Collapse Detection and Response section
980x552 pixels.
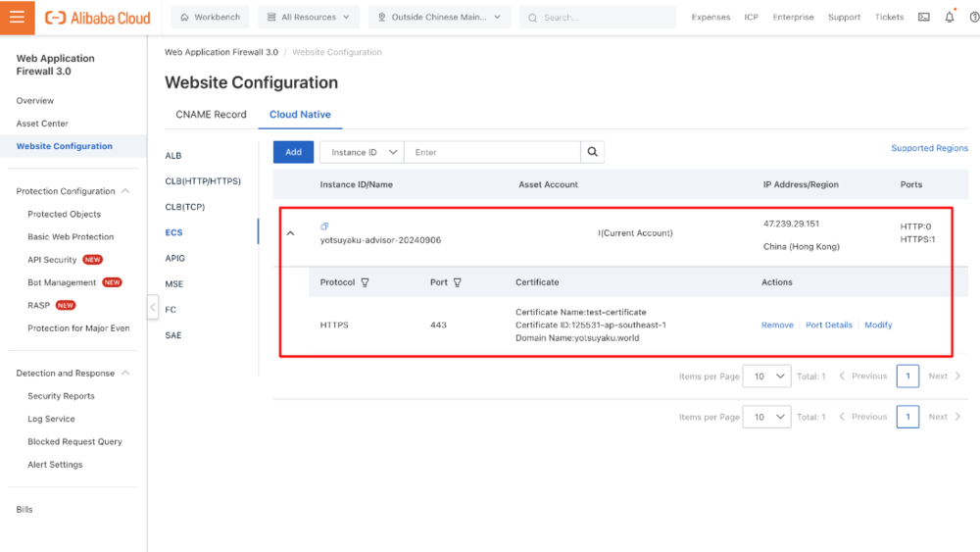click(125, 374)
